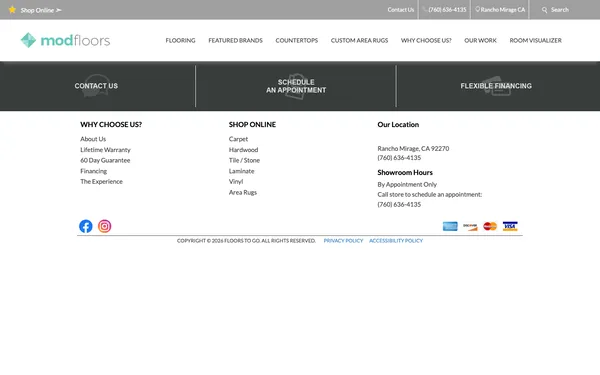Open Contact Us link in top bar
Screen dimensions: 600x375
pyautogui.click(x=401, y=10)
